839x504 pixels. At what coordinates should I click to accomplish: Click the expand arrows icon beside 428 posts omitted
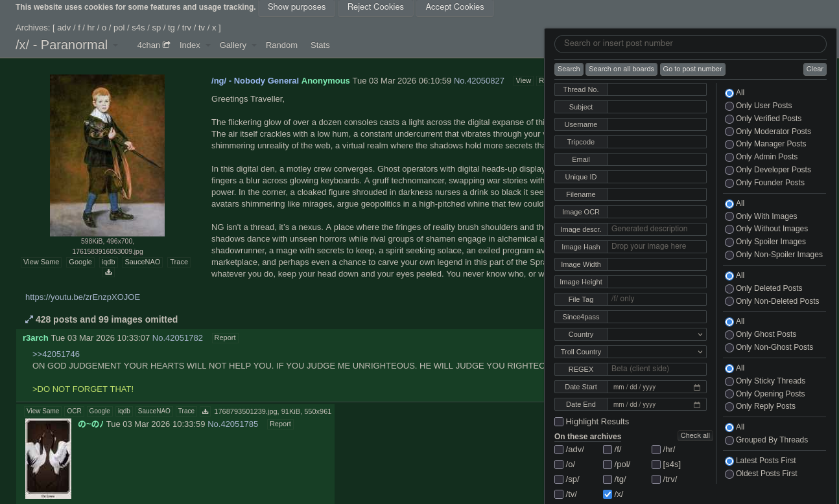tap(29, 319)
